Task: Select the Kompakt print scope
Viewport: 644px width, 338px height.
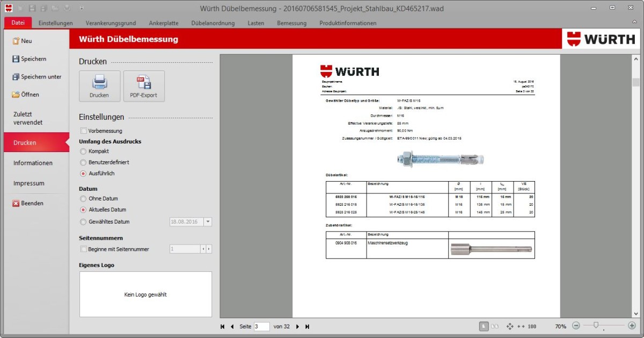Action: point(83,151)
